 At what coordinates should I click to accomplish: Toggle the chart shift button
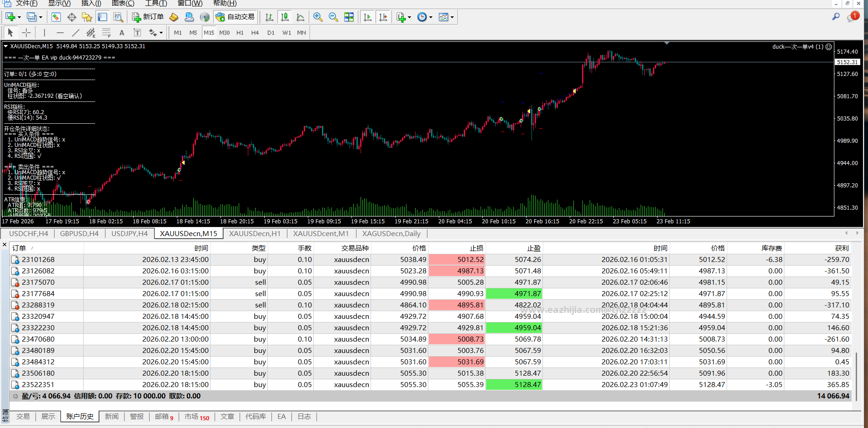pos(383,17)
